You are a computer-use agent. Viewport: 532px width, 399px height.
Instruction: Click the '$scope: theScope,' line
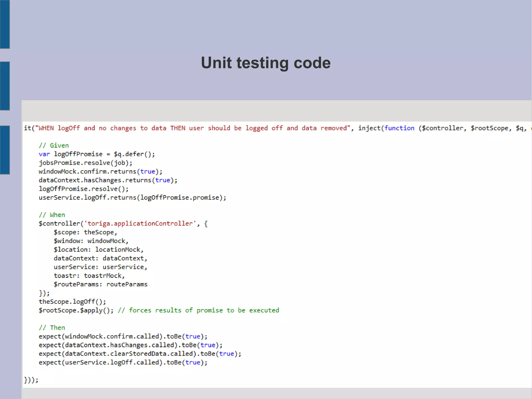tap(85, 232)
